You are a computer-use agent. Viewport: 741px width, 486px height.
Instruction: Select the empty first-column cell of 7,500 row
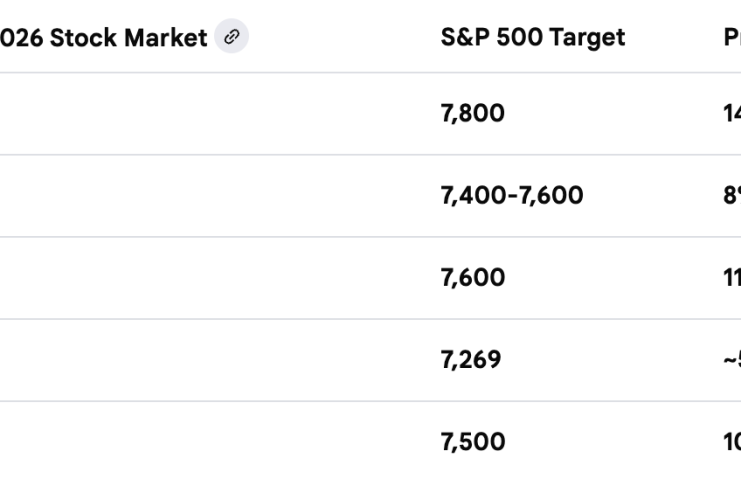pos(200,442)
